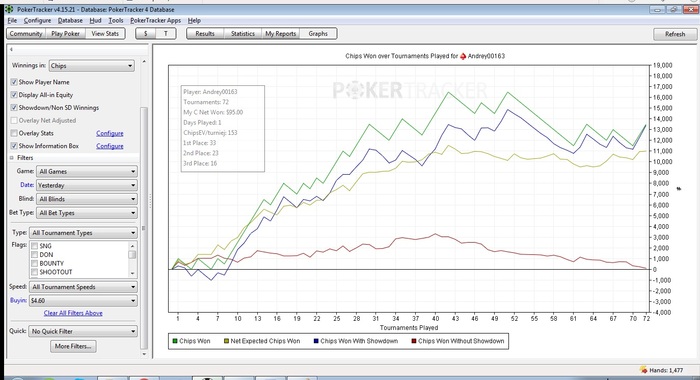Click the blue Chips Won With Showdown swatch

pyautogui.click(x=316, y=341)
